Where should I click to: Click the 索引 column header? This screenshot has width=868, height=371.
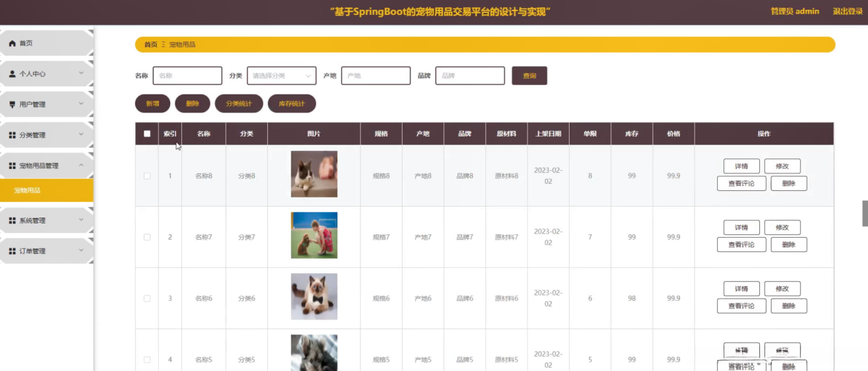(170, 134)
